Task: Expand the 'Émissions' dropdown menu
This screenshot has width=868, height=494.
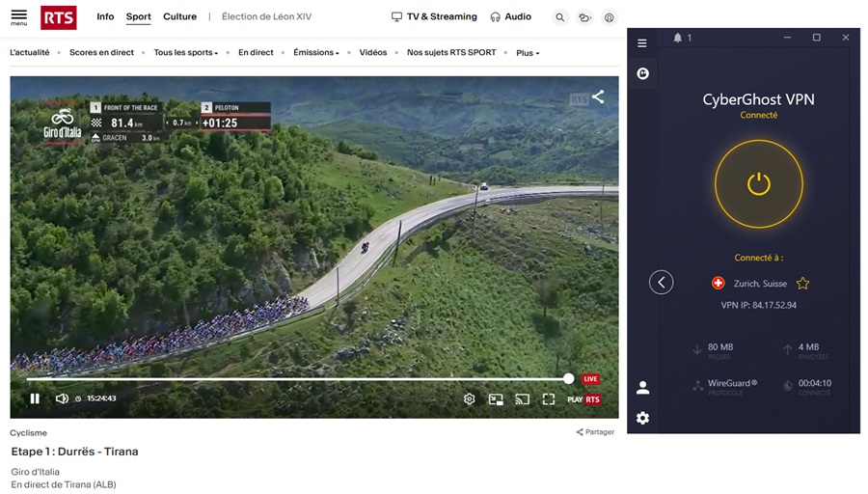Action: pyautogui.click(x=315, y=52)
